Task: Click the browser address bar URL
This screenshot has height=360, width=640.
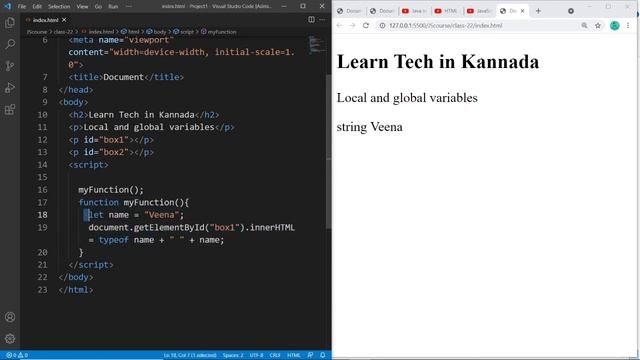Action: 446,25
